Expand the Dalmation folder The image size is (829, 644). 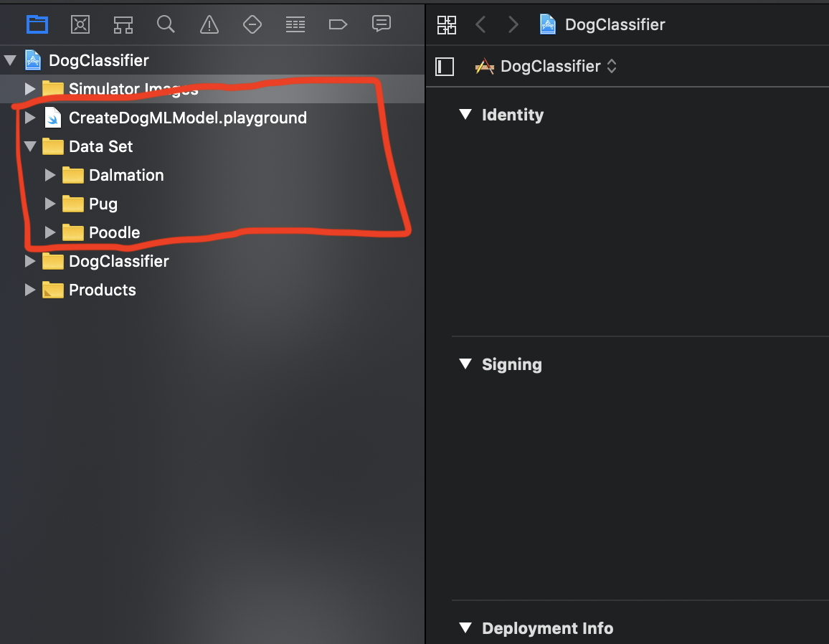click(49, 175)
